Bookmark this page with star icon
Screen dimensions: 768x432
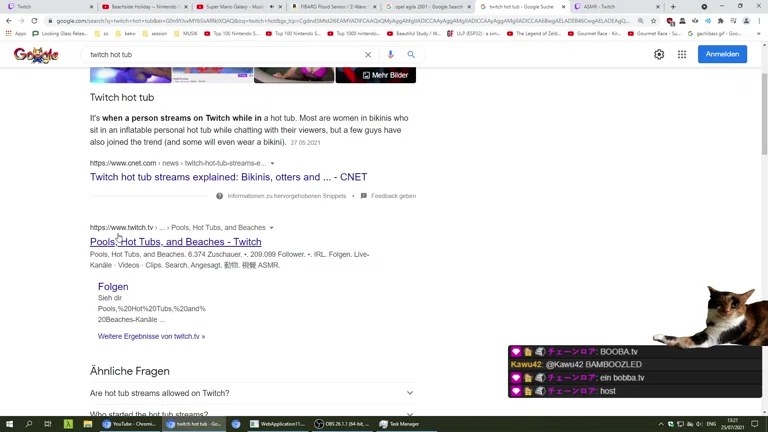tap(654, 20)
